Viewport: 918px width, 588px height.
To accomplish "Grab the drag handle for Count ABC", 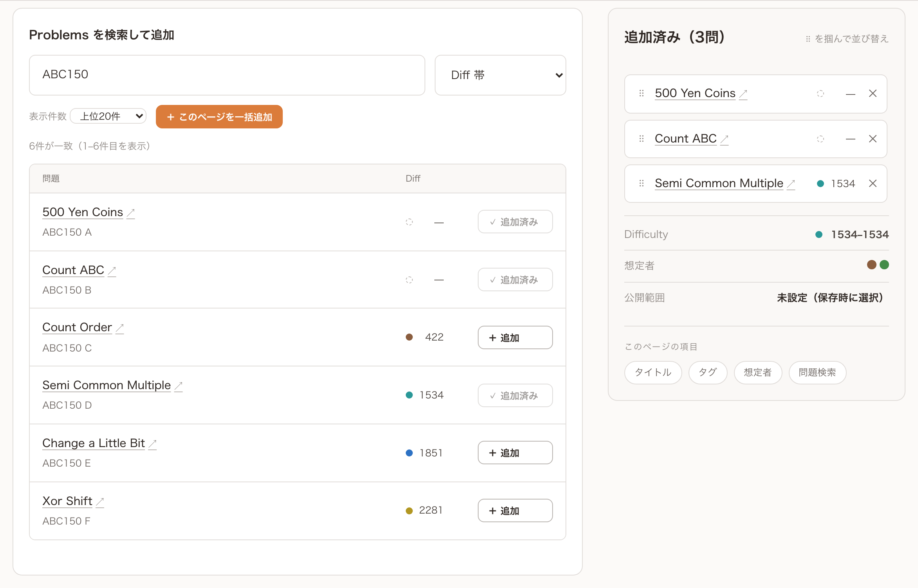I will [x=642, y=139].
